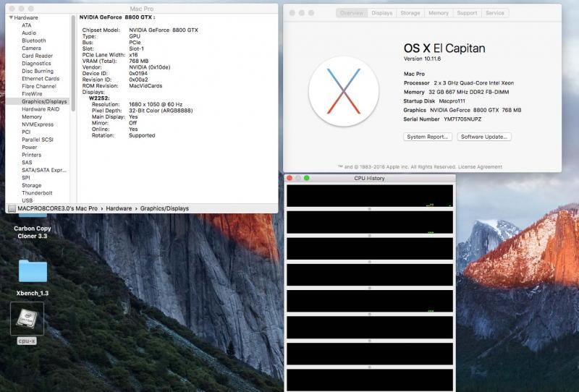579x392 pixels.
Task: Click the System Report... button
Action: 427,137
